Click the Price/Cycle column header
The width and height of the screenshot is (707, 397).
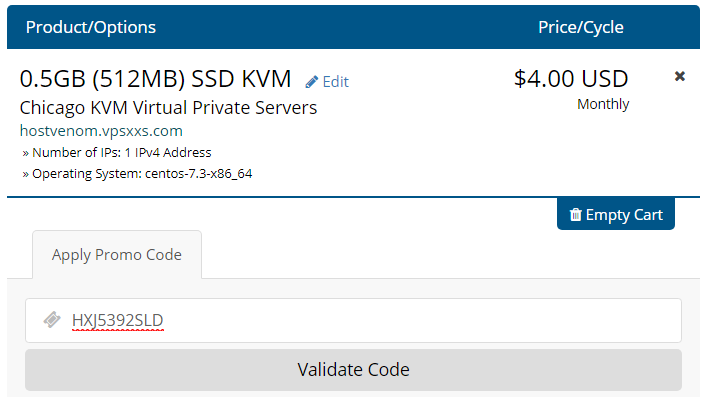581,27
